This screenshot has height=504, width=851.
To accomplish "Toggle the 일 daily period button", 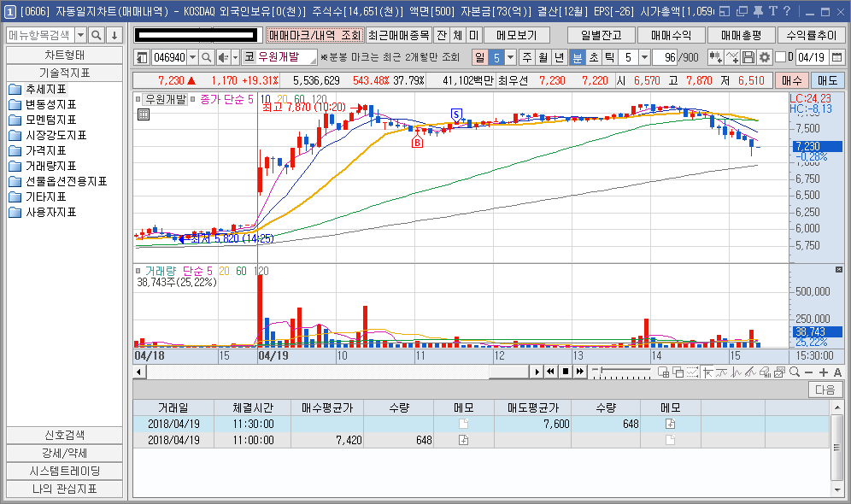I will (480, 57).
